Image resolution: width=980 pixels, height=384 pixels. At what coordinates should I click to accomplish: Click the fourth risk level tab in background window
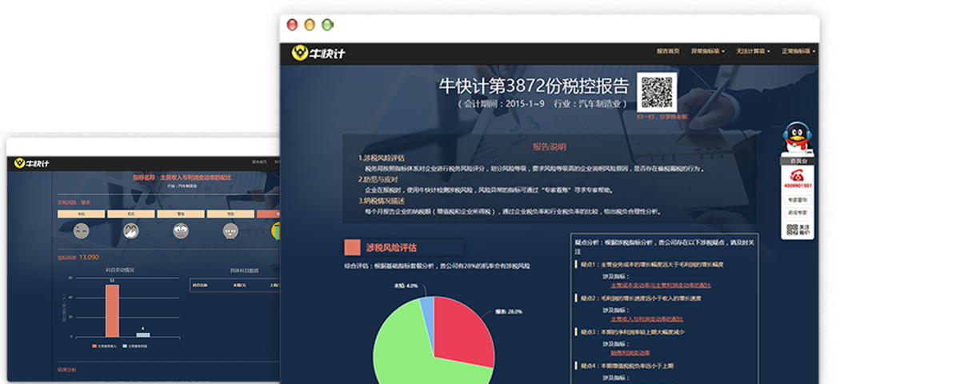230,214
